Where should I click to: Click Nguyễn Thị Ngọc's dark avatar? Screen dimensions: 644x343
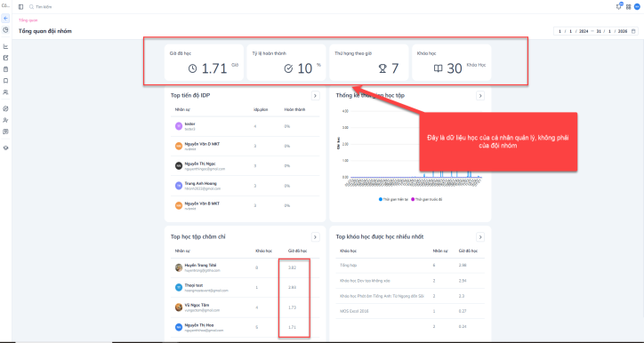[x=179, y=166]
